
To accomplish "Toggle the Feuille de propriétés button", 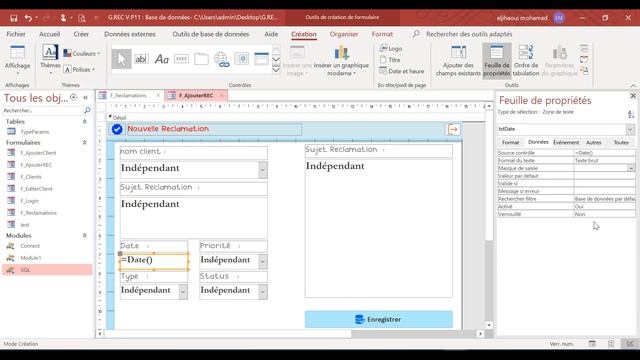I will point(497,60).
